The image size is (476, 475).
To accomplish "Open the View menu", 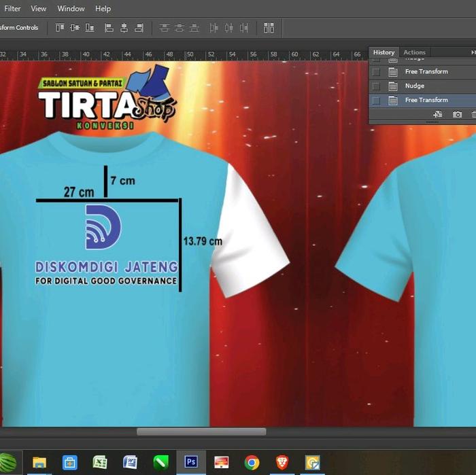I will tap(39, 8).
